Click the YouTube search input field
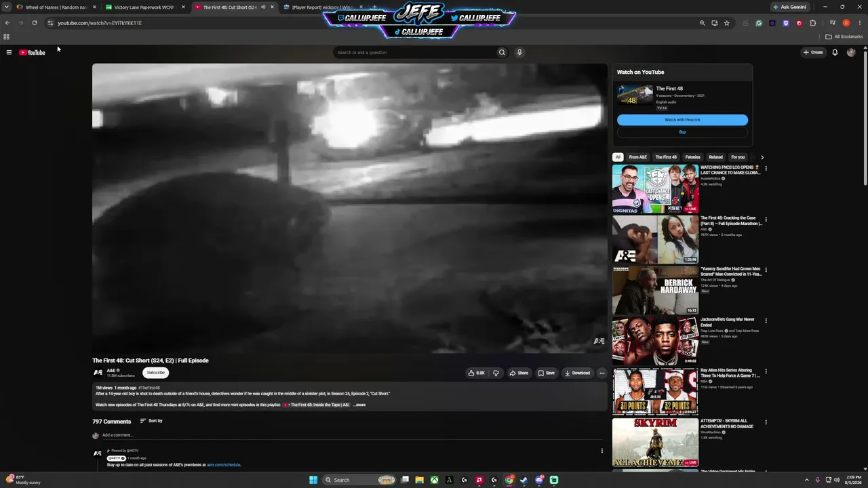 pyautogui.click(x=414, y=52)
